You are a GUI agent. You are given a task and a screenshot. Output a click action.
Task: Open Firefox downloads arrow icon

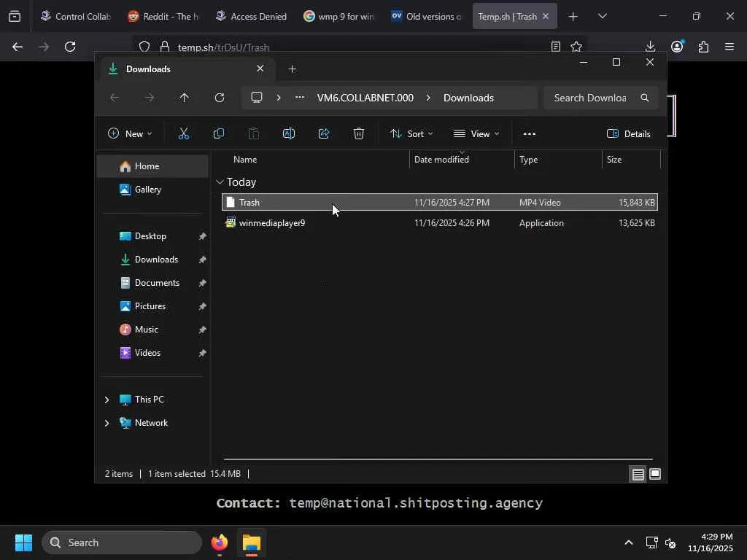(x=650, y=47)
